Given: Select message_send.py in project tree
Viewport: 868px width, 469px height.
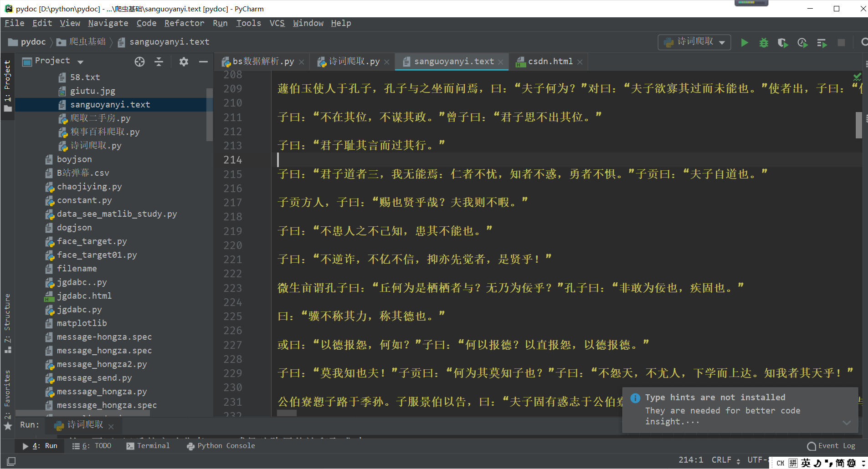Looking at the screenshot, I should 88,378.
